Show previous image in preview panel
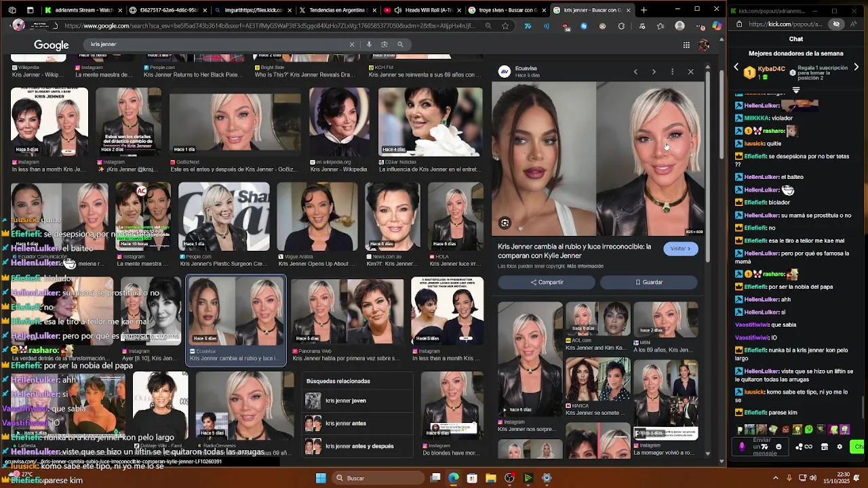868x488 pixels. click(x=635, y=72)
